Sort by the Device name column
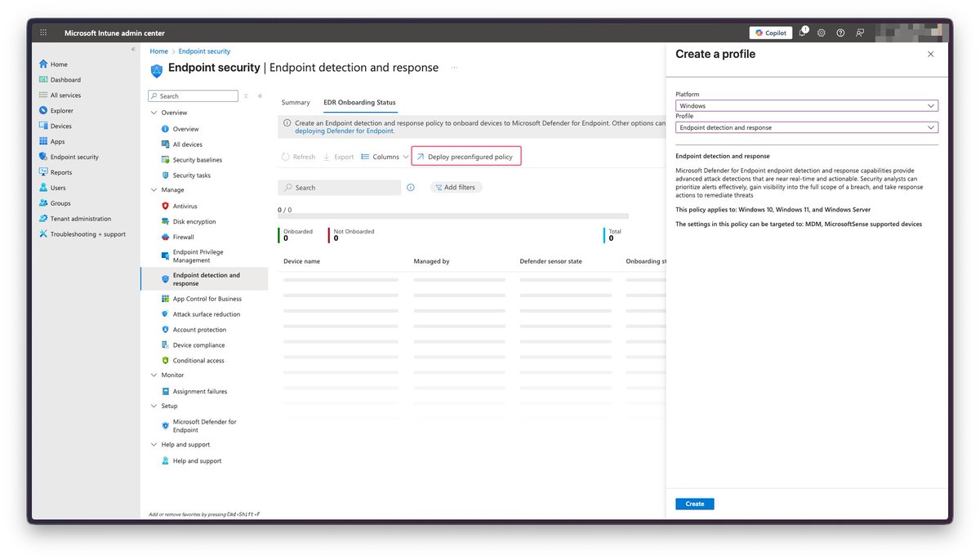 pos(301,261)
